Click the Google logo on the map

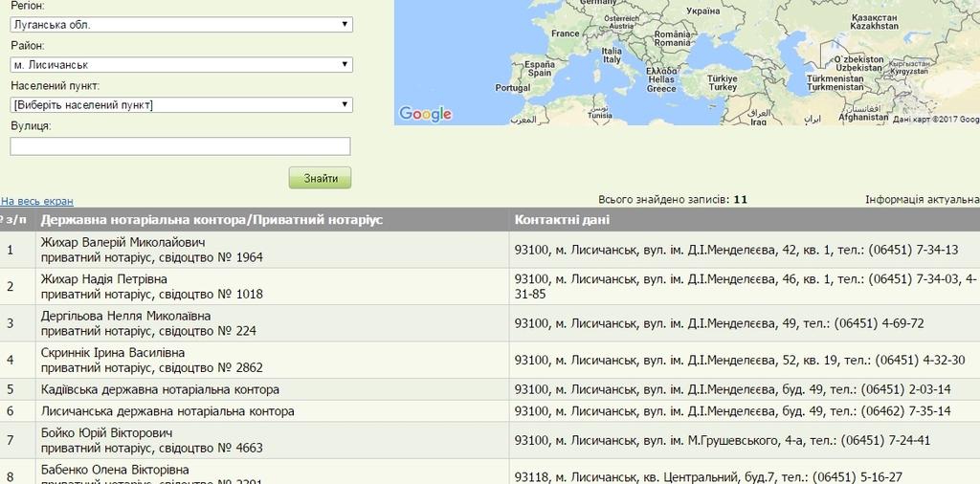point(425,114)
